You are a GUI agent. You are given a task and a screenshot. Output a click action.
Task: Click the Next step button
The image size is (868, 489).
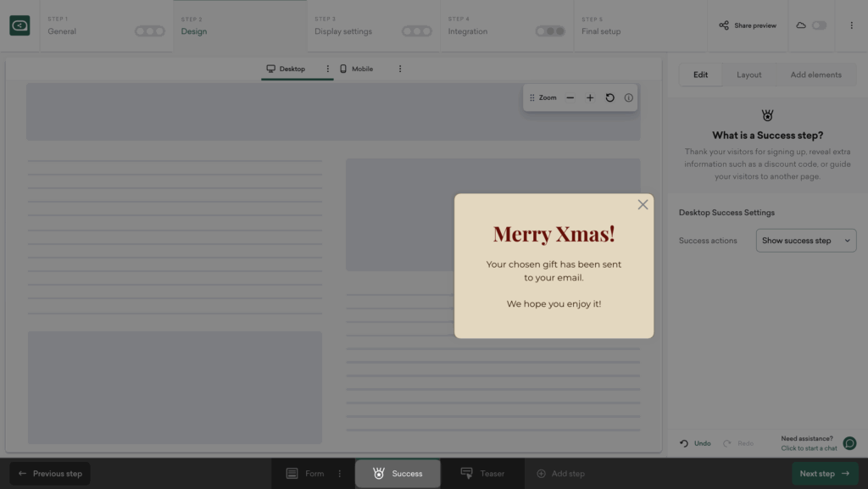pos(824,474)
